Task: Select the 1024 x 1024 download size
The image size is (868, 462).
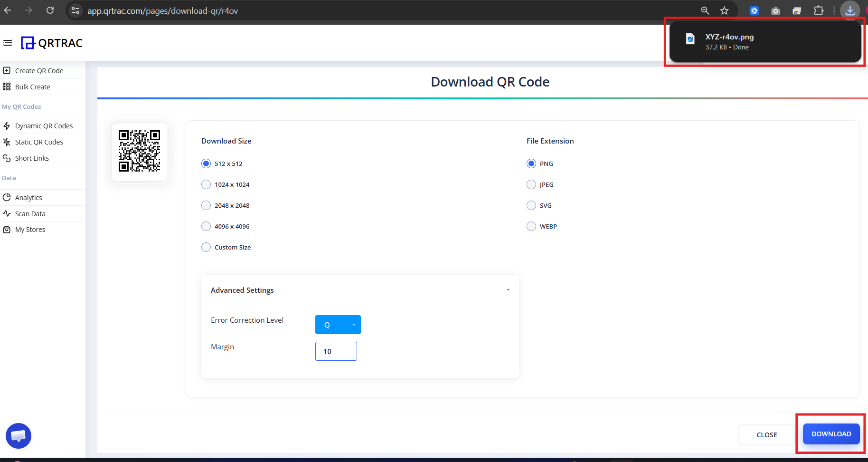Action: click(x=206, y=184)
